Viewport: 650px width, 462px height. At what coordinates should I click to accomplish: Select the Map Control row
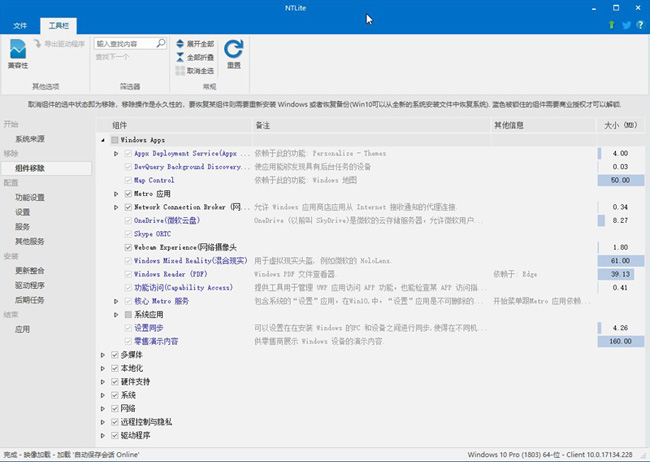371,180
